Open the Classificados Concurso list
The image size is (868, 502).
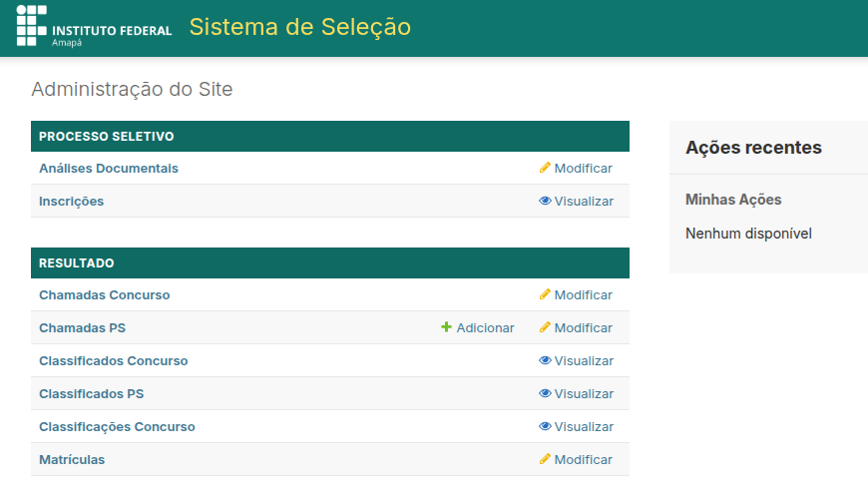pyautogui.click(x=113, y=360)
